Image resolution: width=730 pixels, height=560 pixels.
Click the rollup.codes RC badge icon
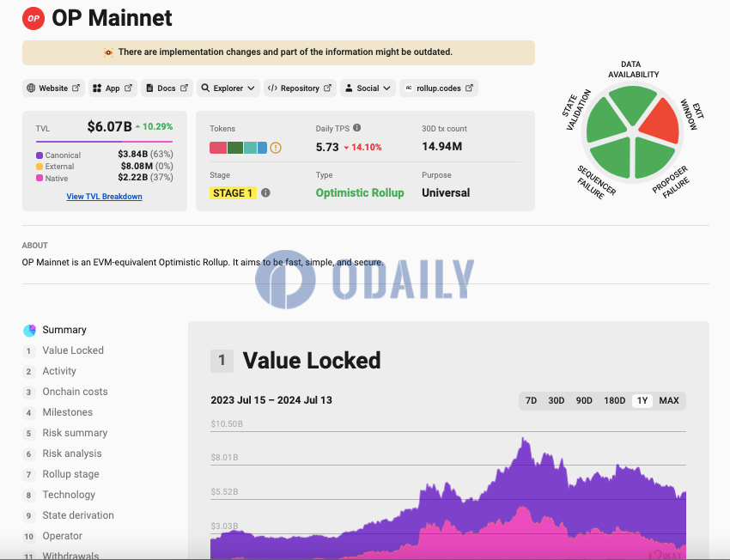point(409,88)
